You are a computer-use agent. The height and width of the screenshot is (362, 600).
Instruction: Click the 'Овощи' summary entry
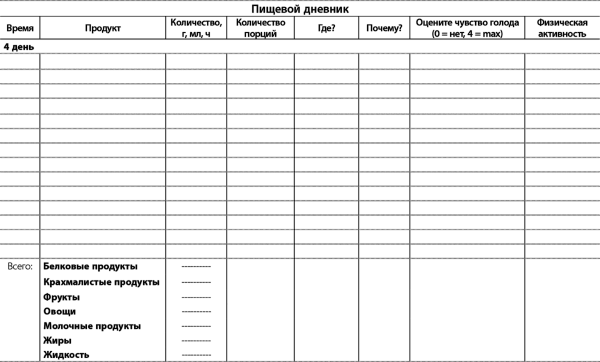(x=59, y=311)
